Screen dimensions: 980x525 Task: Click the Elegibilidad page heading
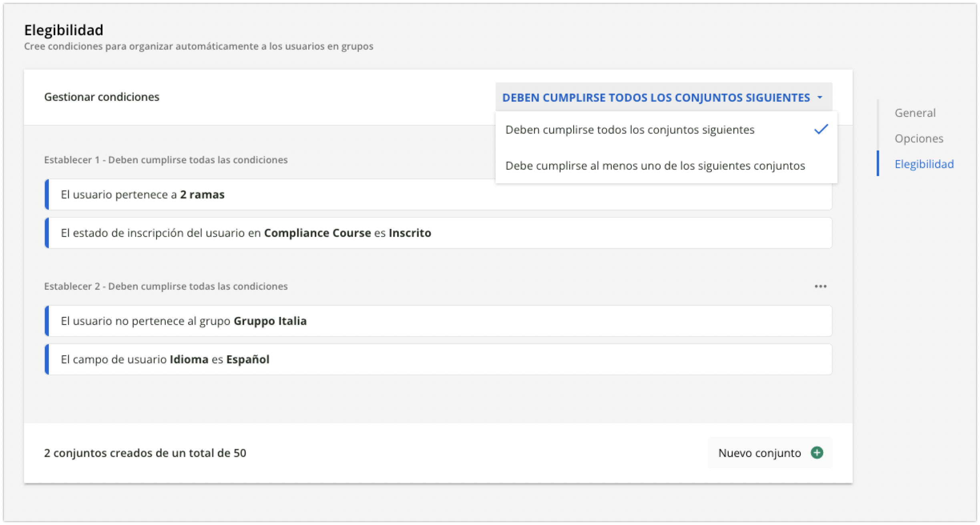(64, 30)
